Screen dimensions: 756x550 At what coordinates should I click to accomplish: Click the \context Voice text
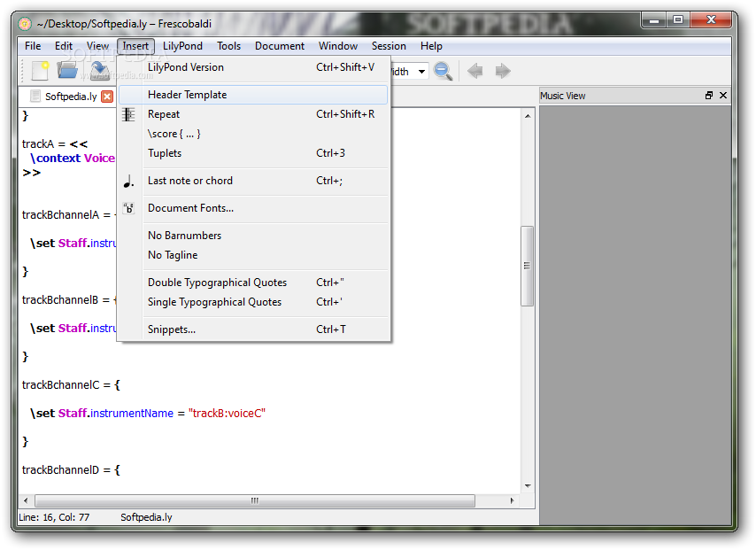point(73,159)
